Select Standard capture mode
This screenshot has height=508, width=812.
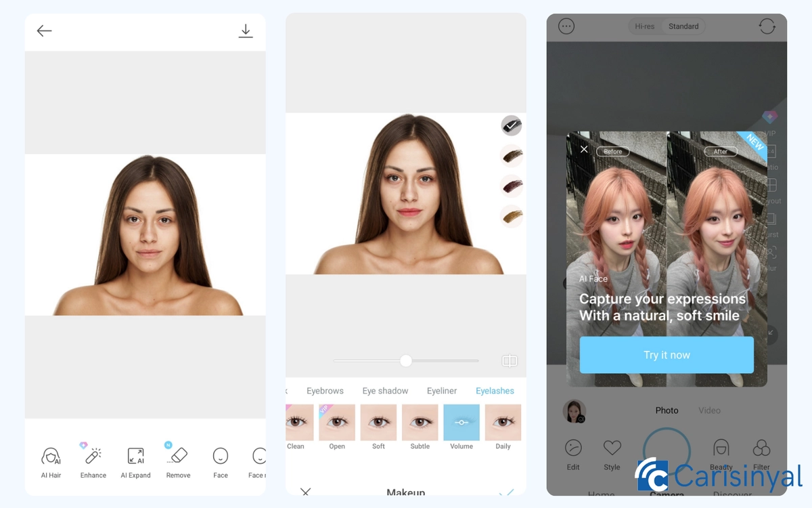coord(683,26)
